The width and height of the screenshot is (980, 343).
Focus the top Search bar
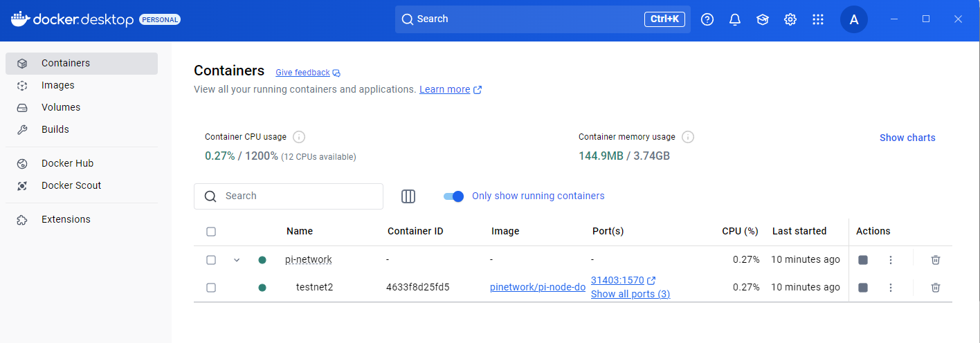tap(543, 19)
